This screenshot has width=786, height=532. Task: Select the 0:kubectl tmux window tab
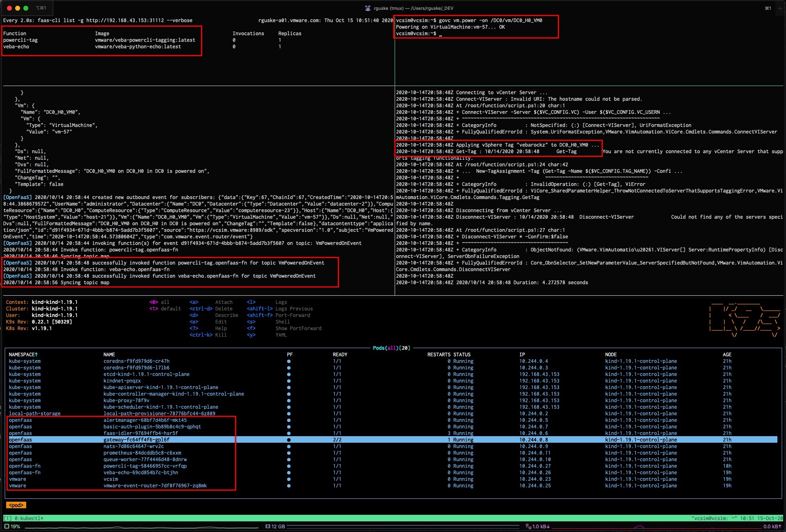pos(29,518)
